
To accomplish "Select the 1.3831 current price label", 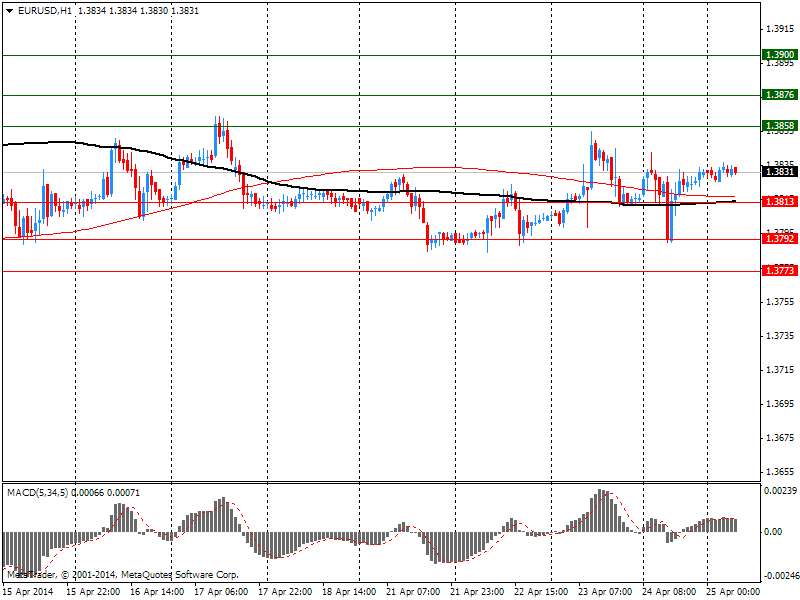I will click(780, 171).
